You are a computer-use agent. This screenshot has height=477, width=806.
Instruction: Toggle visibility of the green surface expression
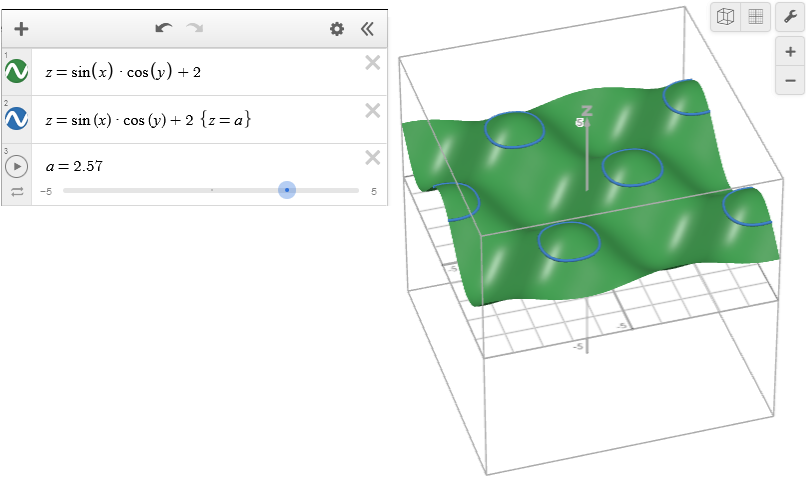click(x=16, y=72)
